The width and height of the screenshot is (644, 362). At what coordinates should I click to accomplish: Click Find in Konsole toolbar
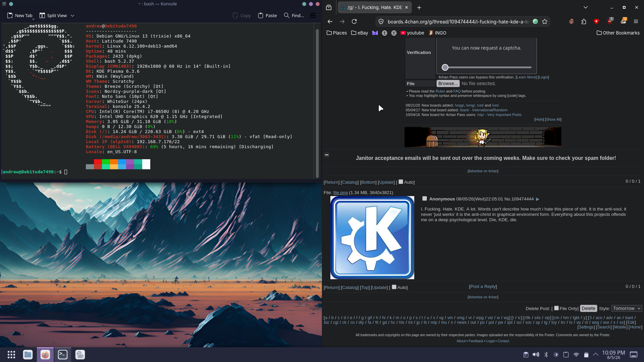(294, 15)
